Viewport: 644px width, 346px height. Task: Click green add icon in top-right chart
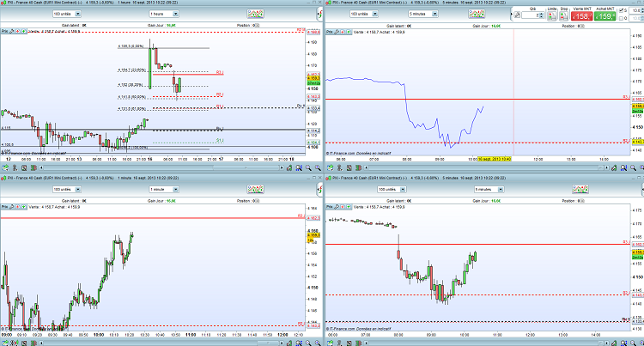[349, 32]
